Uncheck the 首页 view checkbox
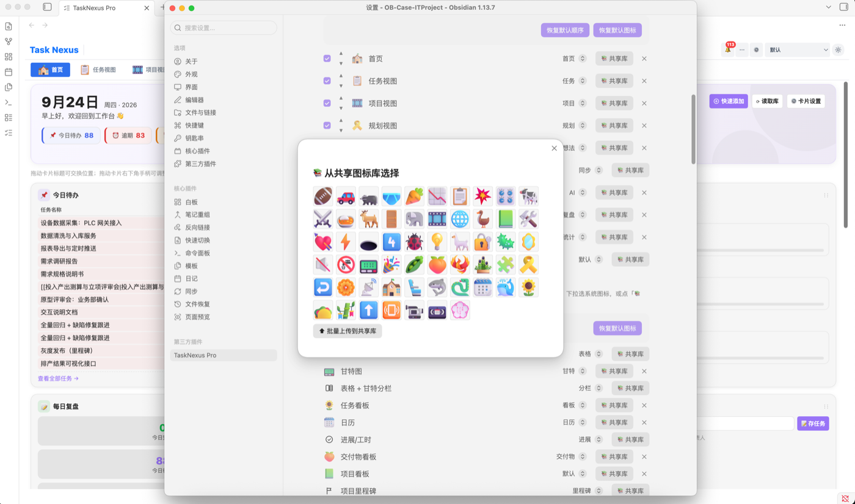Image resolution: width=855 pixels, height=504 pixels. click(x=327, y=59)
